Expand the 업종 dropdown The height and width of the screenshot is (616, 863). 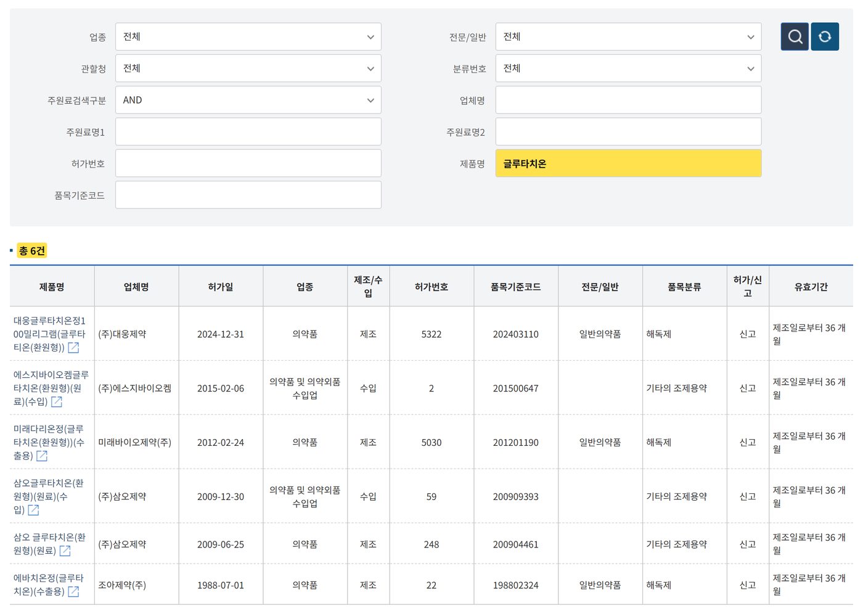[248, 37]
